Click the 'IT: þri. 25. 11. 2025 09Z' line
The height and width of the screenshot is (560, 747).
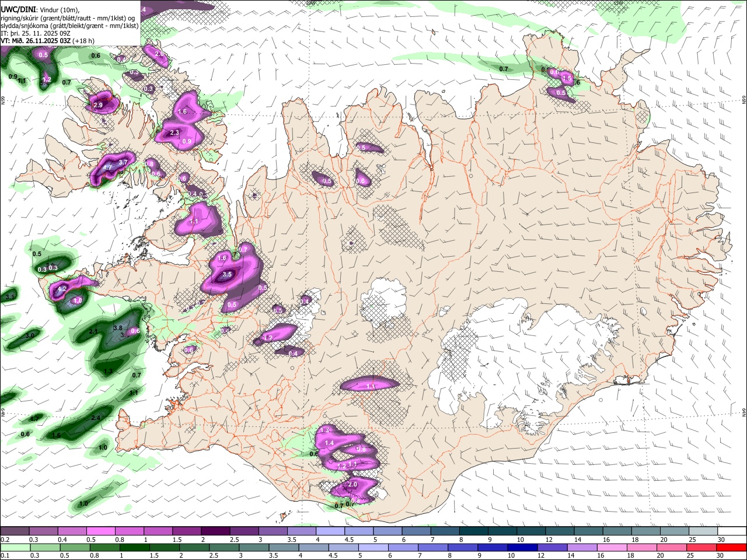tap(36, 33)
